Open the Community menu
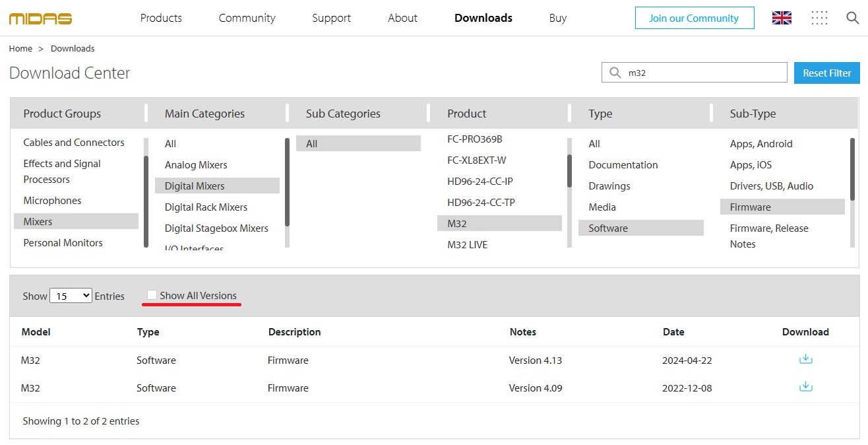This screenshot has width=868, height=445. click(247, 18)
